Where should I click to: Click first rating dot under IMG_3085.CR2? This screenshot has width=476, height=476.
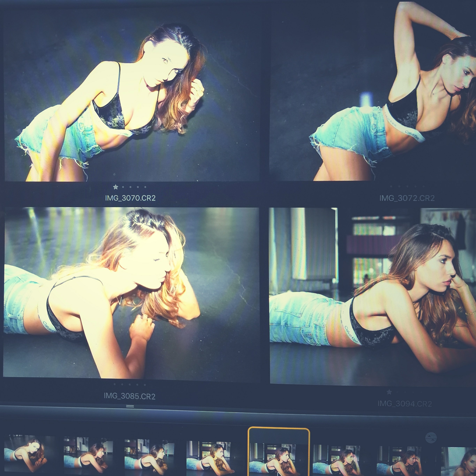coord(115,384)
